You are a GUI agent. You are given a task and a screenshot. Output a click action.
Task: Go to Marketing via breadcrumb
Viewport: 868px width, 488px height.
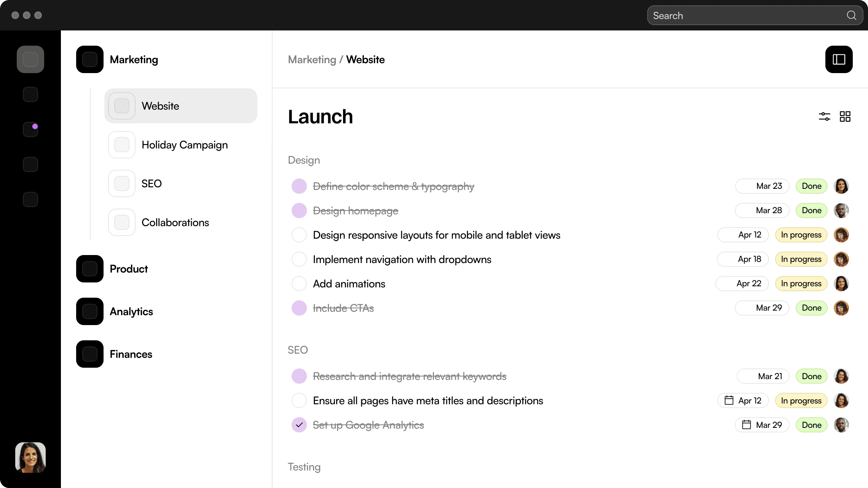point(312,59)
